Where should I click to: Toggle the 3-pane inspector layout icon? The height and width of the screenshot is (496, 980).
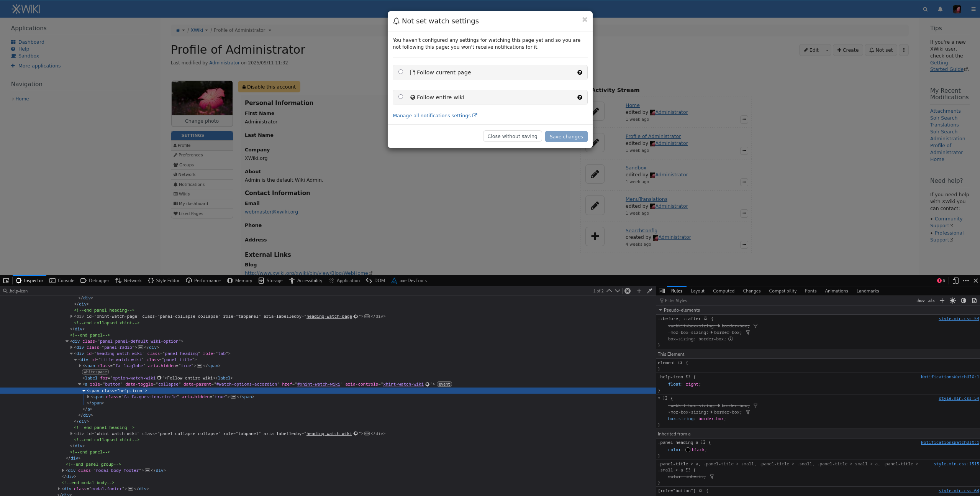pos(662,291)
